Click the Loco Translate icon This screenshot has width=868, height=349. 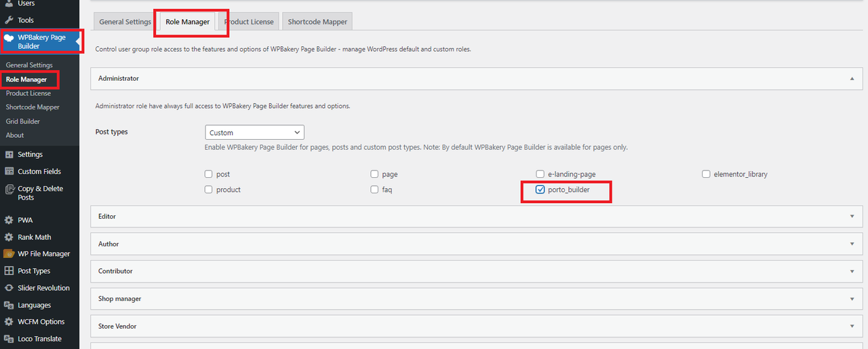[9, 339]
